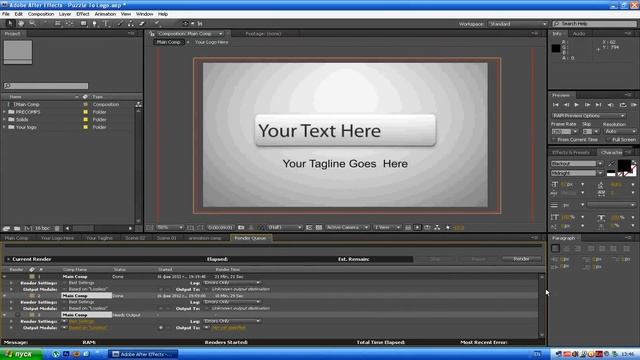This screenshot has width=640, height=360.
Task: Click the interpret footage icon in Project panel
Action: pos(6,228)
